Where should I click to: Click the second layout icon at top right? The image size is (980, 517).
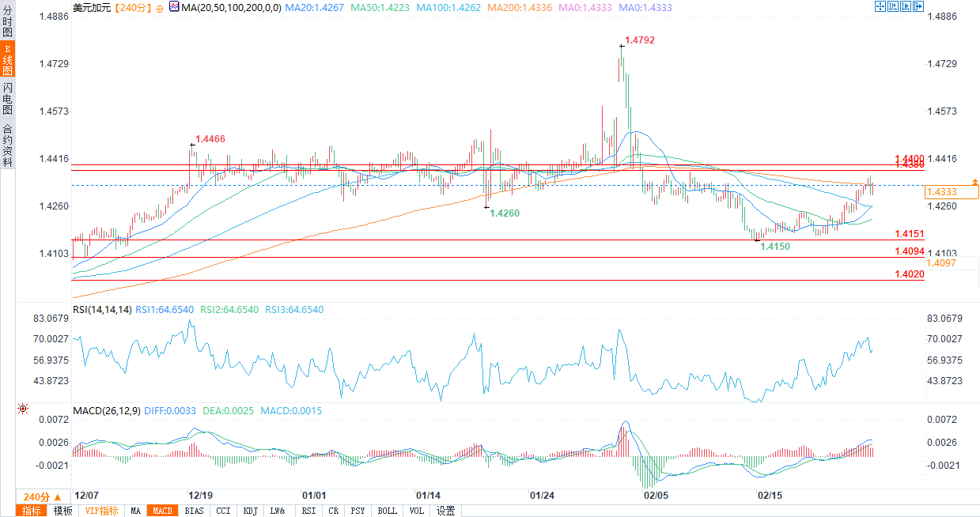tap(892, 6)
